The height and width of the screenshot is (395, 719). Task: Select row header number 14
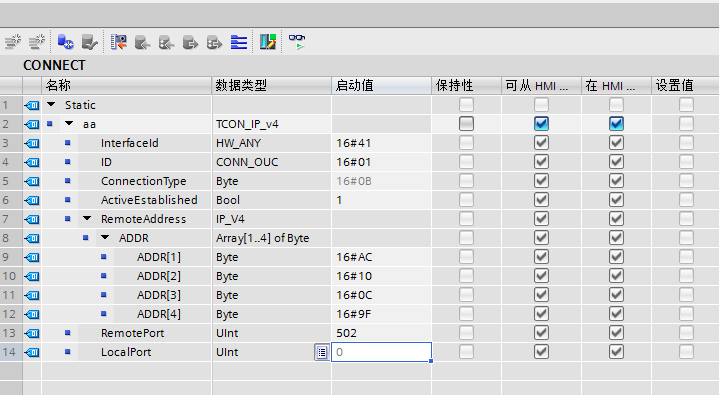click(x=11, y=352)
